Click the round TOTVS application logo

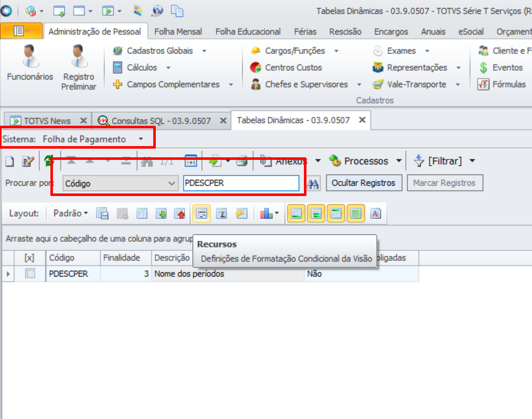tap(6, 11)
